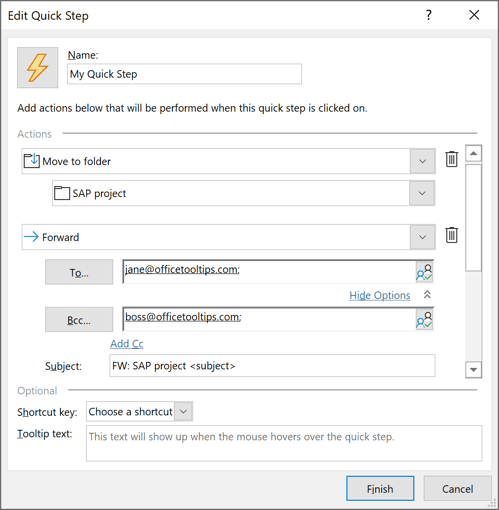Open the SAP project folder dropdown
Screen dimensions: 499x510
point(422,193)
